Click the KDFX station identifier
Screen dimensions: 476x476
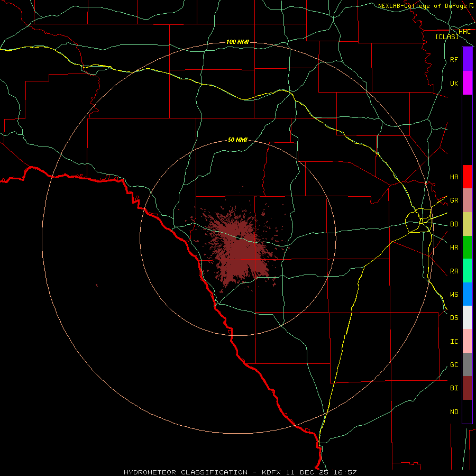(271, 472)
